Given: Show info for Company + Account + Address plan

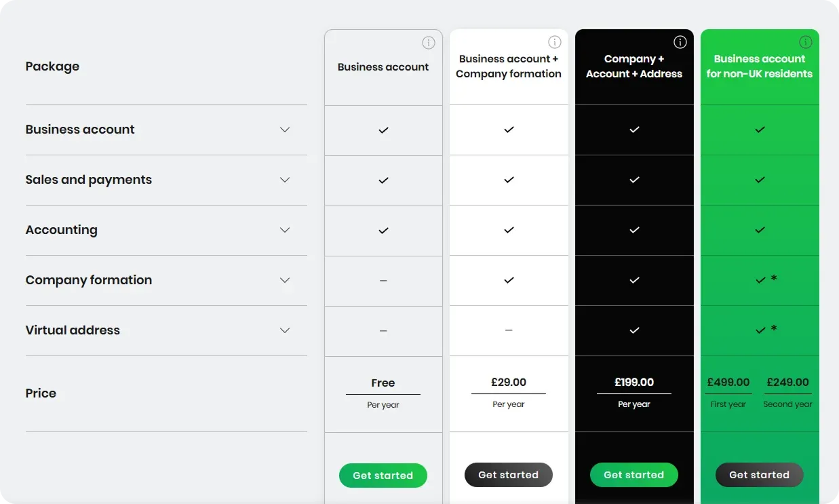Looking at the screenshot, I should (680, 42).
